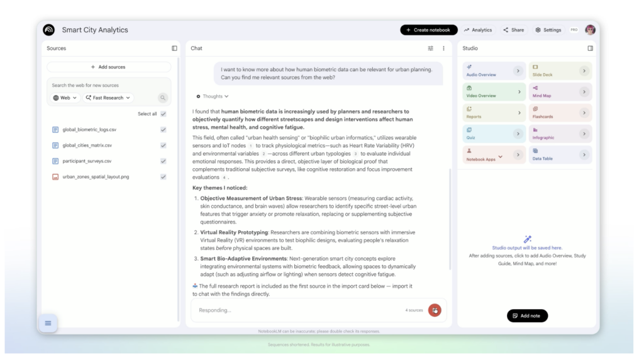Click the web source search field
The image size is (644, 357).
tap(108, 85)
